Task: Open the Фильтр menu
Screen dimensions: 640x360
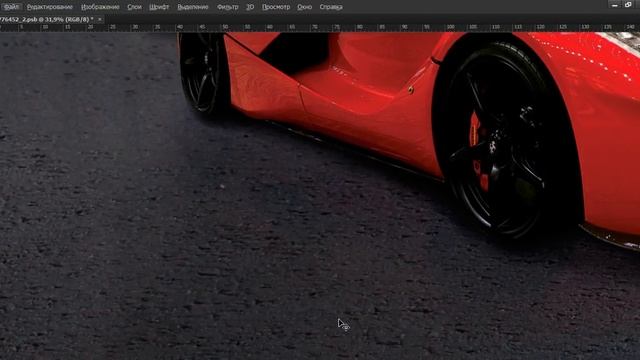Action: pos(227,7)
